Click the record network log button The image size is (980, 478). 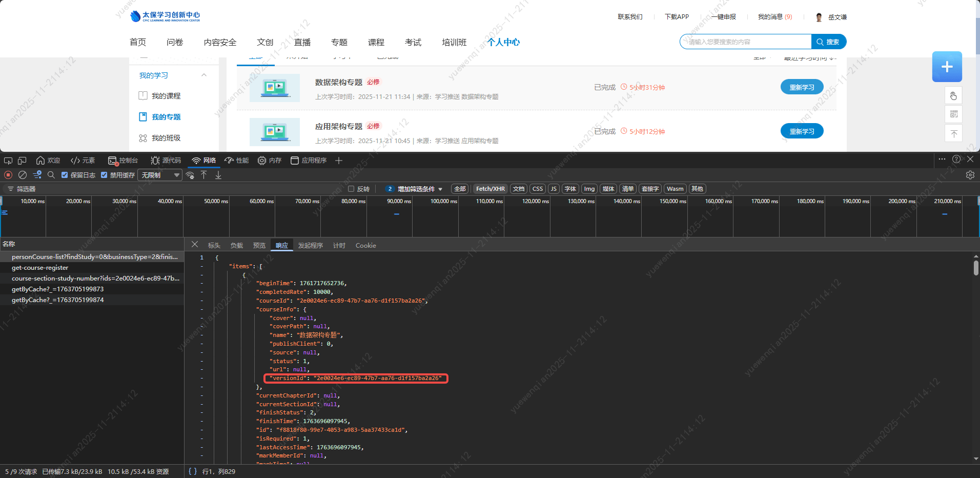click(8, 175)
